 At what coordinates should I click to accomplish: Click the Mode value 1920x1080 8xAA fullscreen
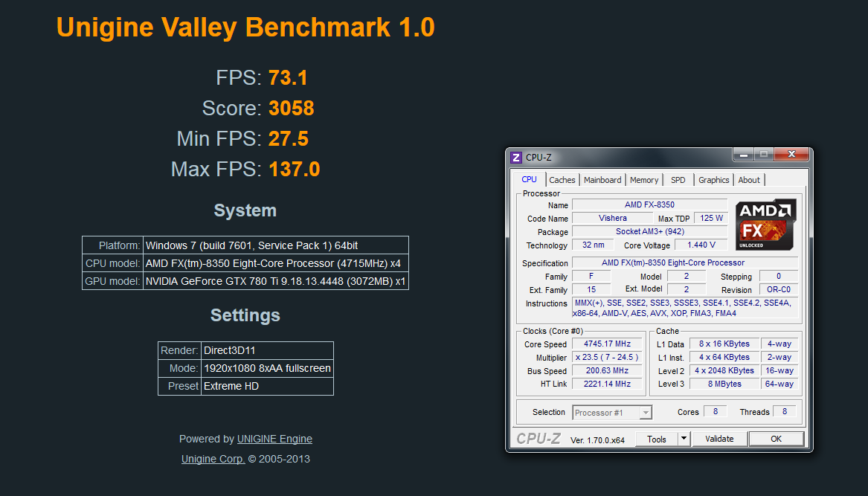tap(267, 368)
